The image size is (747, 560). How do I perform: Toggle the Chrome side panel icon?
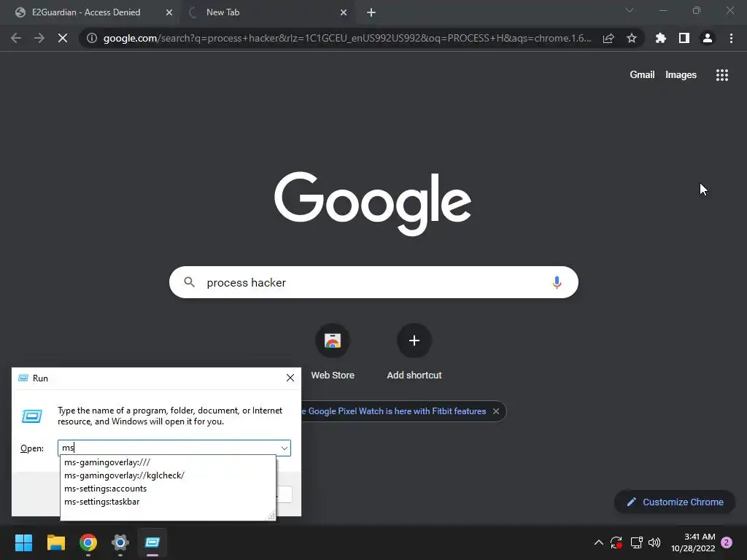(684, 38)
